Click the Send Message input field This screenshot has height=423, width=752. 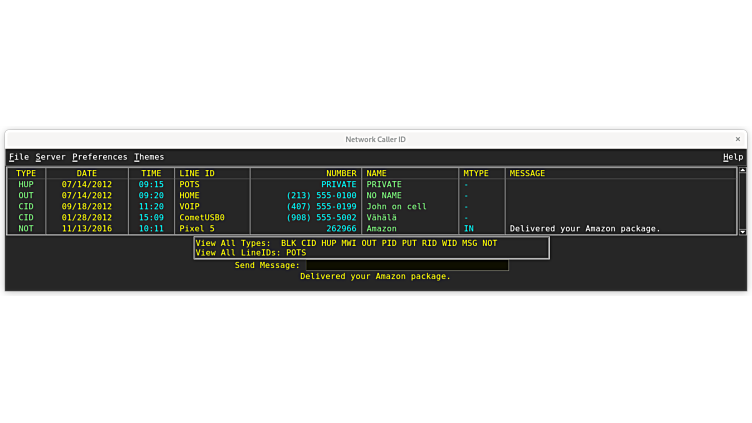(406, 265)
